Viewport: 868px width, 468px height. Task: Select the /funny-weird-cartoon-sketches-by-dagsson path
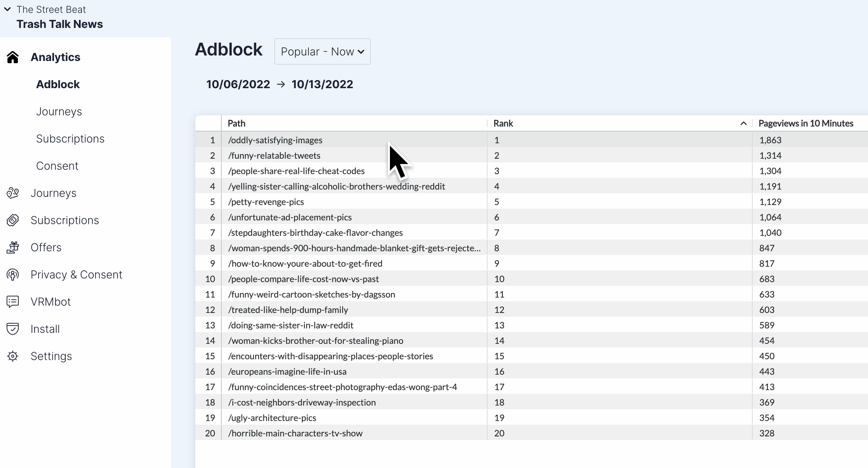[312, 295]
